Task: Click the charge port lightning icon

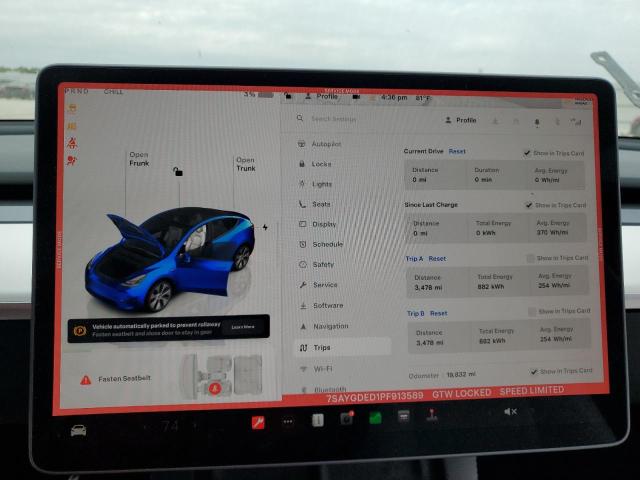Action: (265, 227)
